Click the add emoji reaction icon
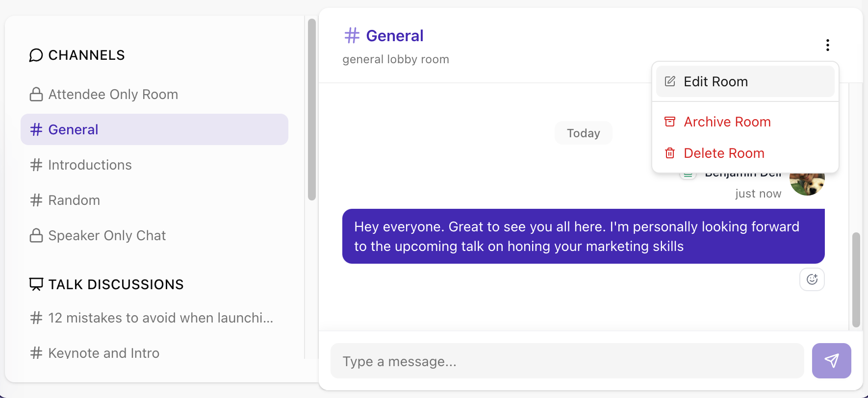 [x=812, y=279]
